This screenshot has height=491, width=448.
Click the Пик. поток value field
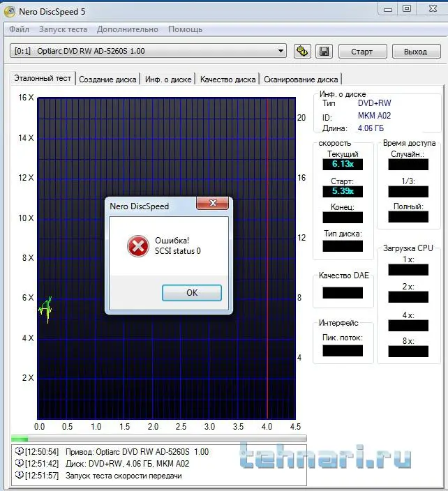point(343,351)
